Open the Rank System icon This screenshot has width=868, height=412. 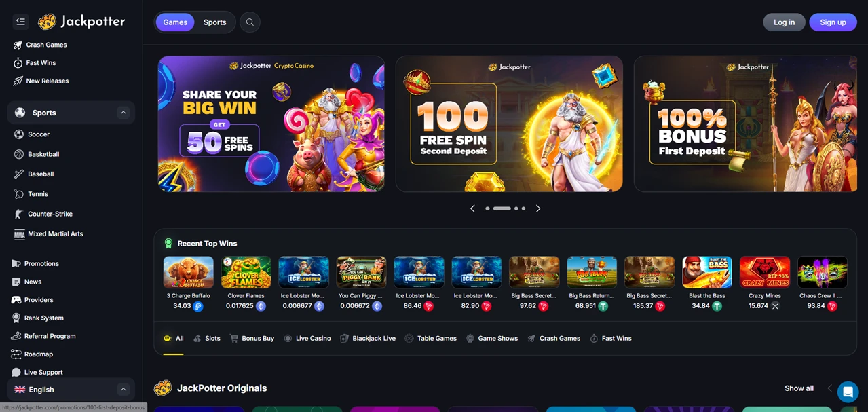[16, 318]
